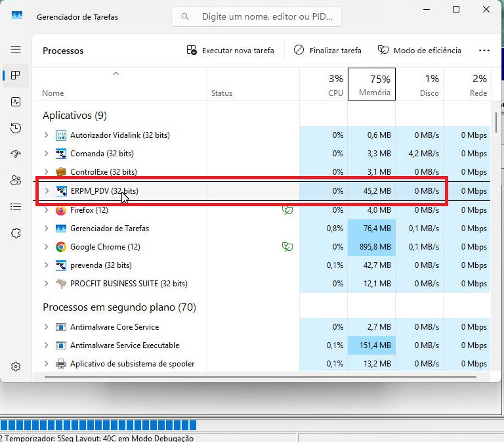The height and width of the screenshot is (442, 504).
Task: Expand Autorizador Vidalink process group
Action: pyautogui.click(x=47, y=135)
